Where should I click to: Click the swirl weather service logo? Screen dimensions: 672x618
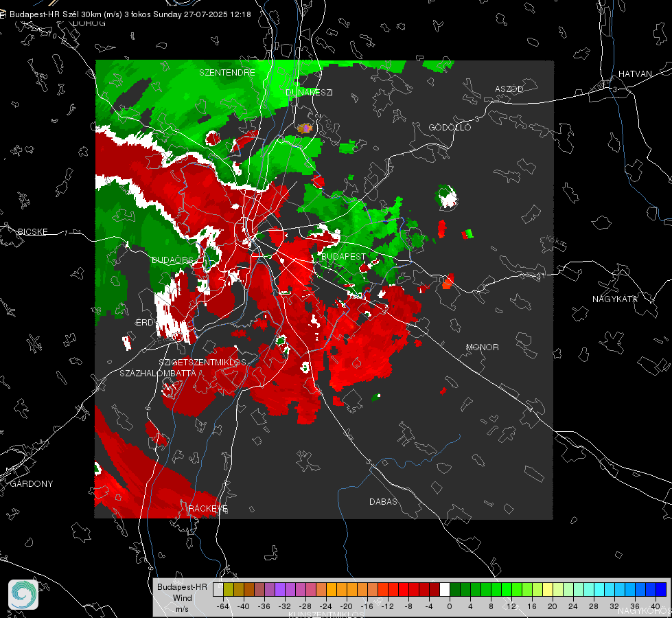[23, 595]
